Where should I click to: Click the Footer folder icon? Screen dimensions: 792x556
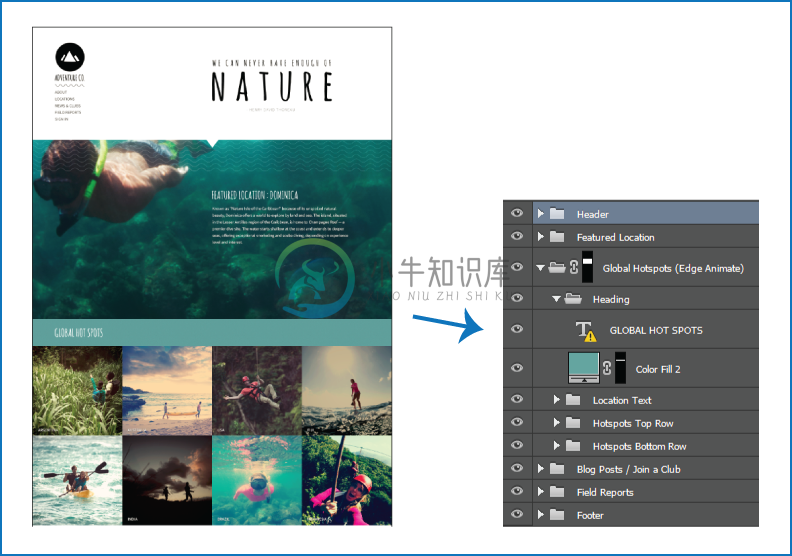[x=557, y=515]
